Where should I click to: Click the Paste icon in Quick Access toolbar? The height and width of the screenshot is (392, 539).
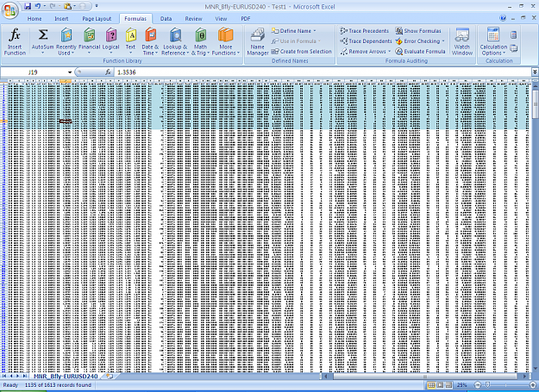point(68,6)
